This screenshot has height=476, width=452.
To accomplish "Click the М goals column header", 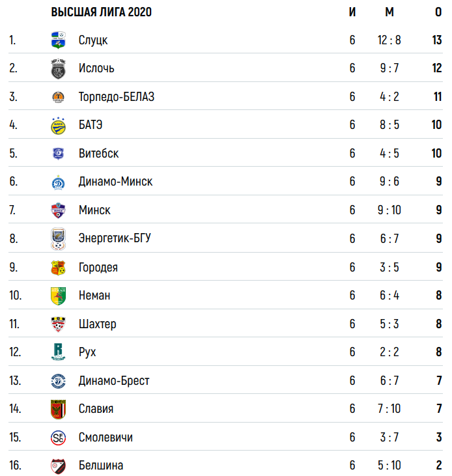I will (x=389, y=12).
